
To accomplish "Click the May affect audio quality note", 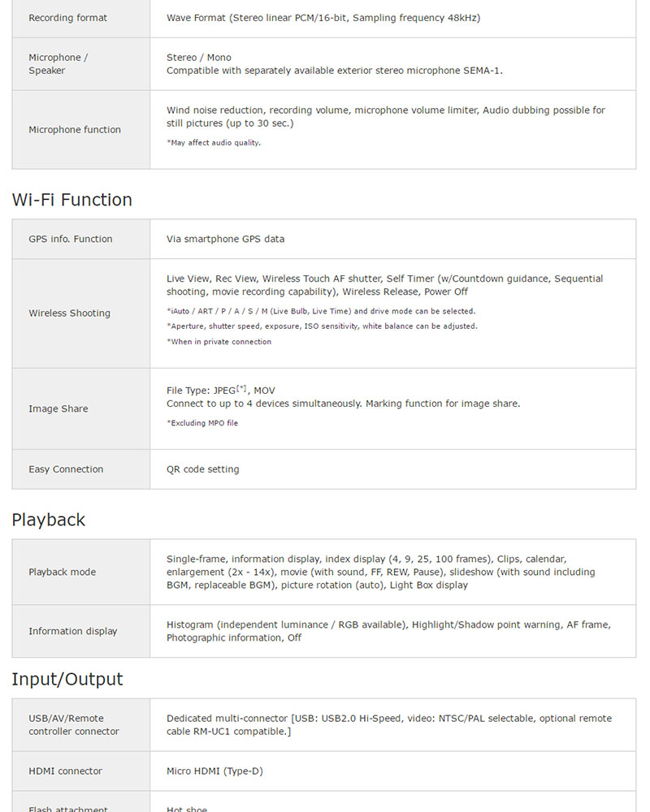I will pyautogui.click(x=214, y=143).
